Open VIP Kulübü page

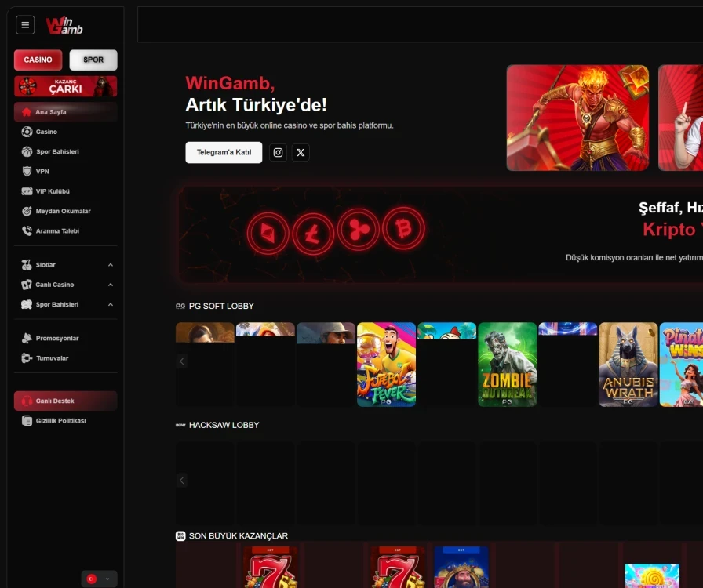tap(65, 191)
